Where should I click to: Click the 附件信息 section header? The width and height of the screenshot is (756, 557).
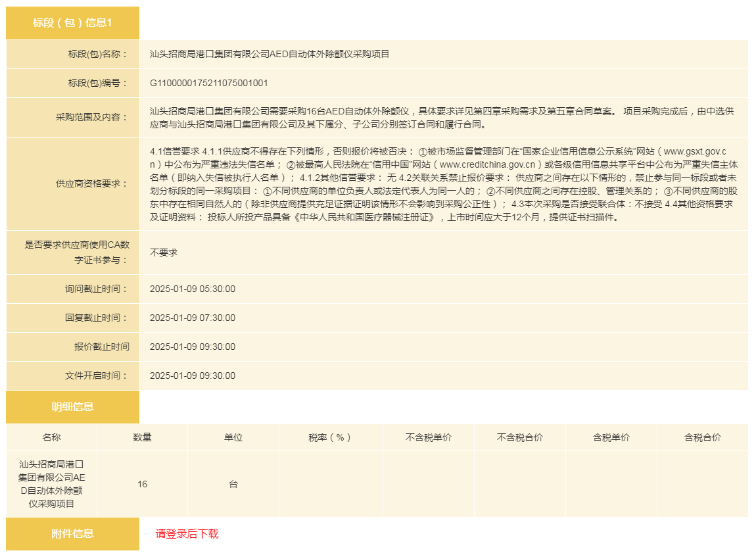pyautogui.click(x=72, y=533)
